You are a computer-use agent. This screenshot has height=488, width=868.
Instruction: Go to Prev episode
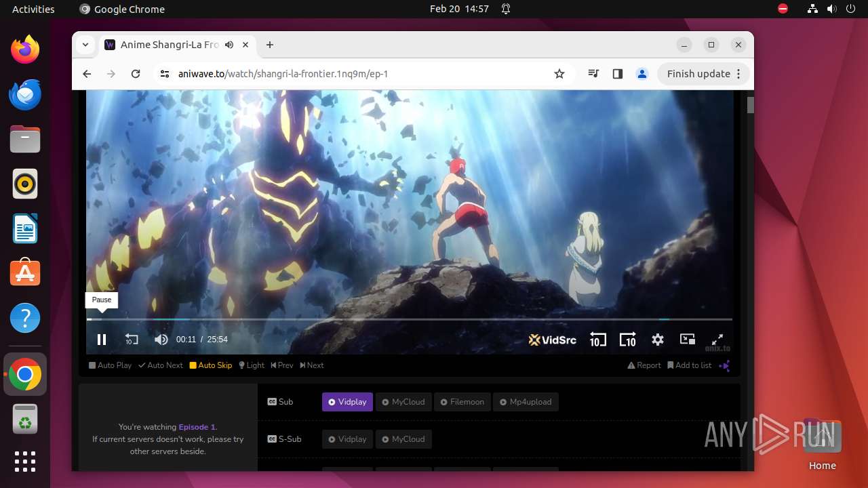point(282,365)
